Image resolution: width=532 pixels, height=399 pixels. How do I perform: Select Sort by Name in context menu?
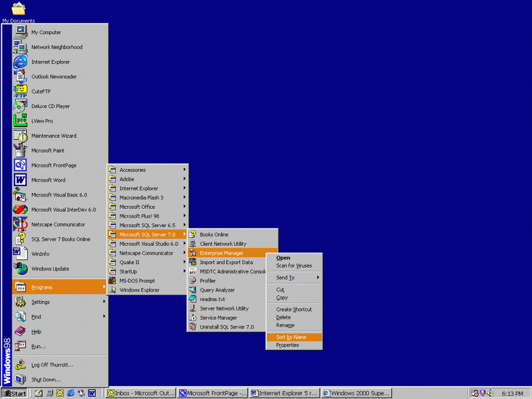click(x=291, y=337)
